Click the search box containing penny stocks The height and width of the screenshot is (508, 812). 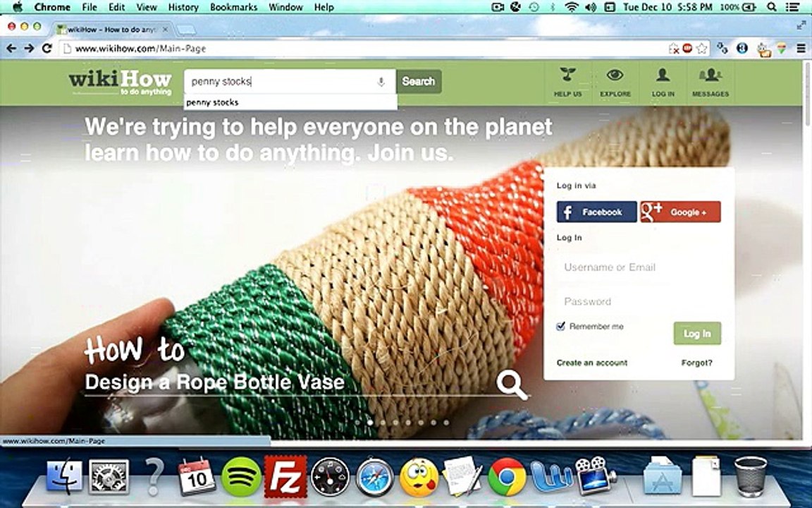point(290,81)
